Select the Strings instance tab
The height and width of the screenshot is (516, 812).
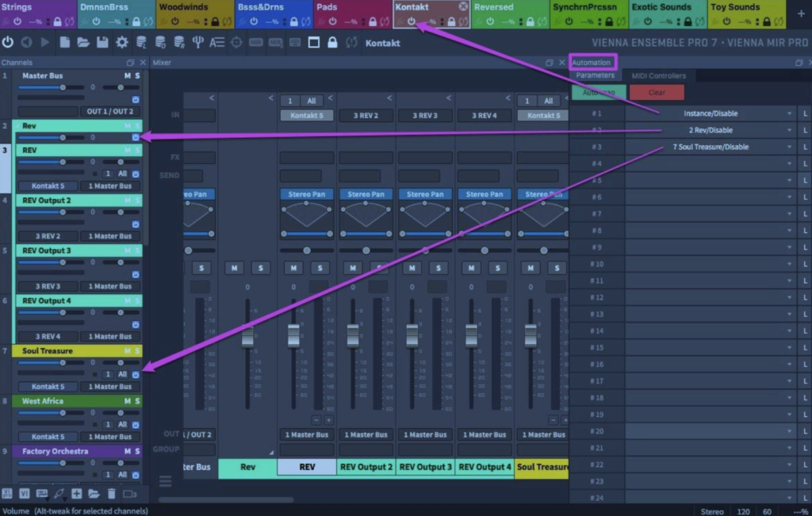pos(38,14)
